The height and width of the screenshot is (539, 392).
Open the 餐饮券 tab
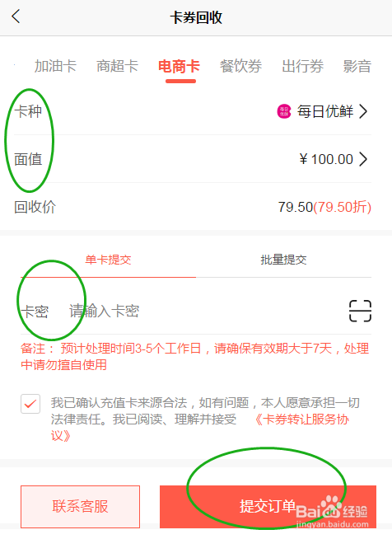tap(240, 66)
